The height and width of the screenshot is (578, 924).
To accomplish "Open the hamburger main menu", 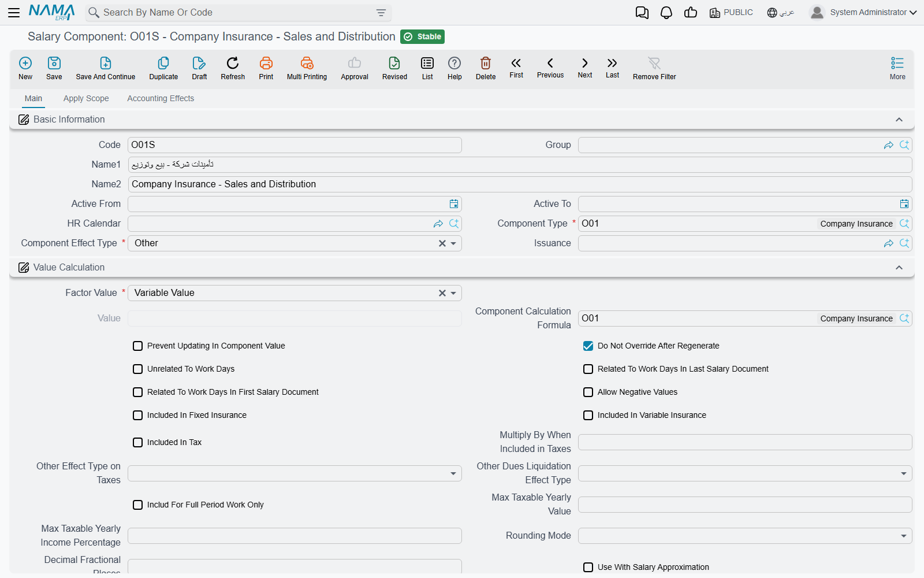I will pos(14,12).
